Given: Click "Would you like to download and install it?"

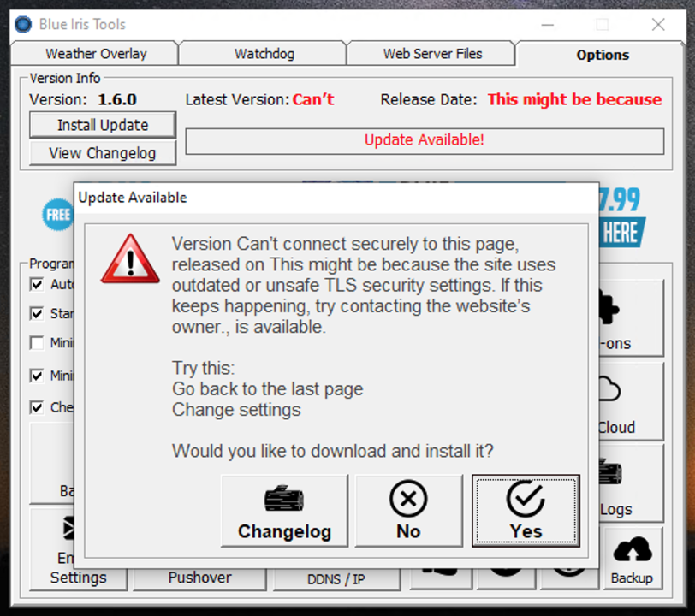Looking at the screenshot, I should pyautogui.click(x=332, y=451).
